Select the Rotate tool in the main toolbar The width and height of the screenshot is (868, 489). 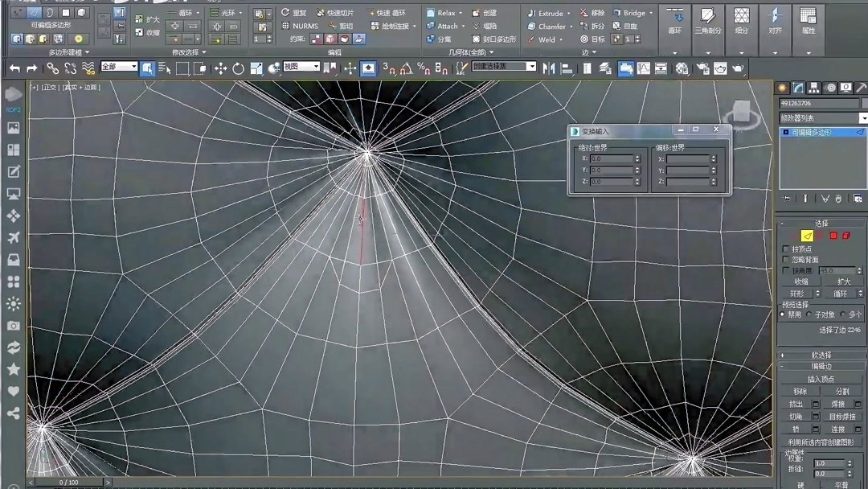[238, 68]
